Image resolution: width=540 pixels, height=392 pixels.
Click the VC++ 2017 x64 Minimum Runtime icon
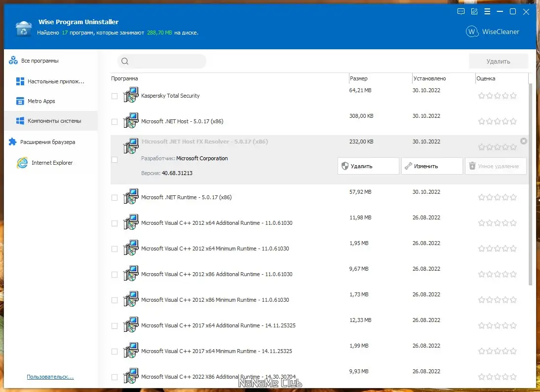point(131,350)
